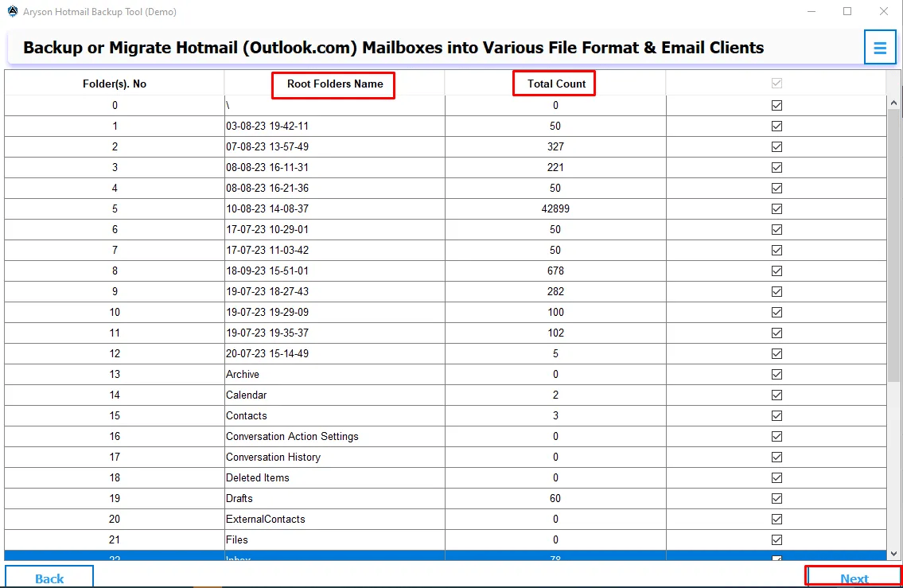Toggle the checkbox in the Calendar row

pyautogui.click(x=777, y=395)
